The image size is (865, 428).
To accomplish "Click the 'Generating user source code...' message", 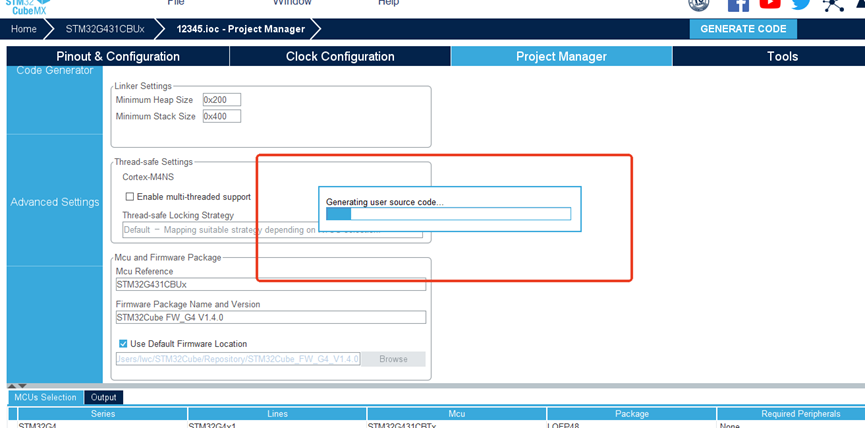I will tap(385, 202).
